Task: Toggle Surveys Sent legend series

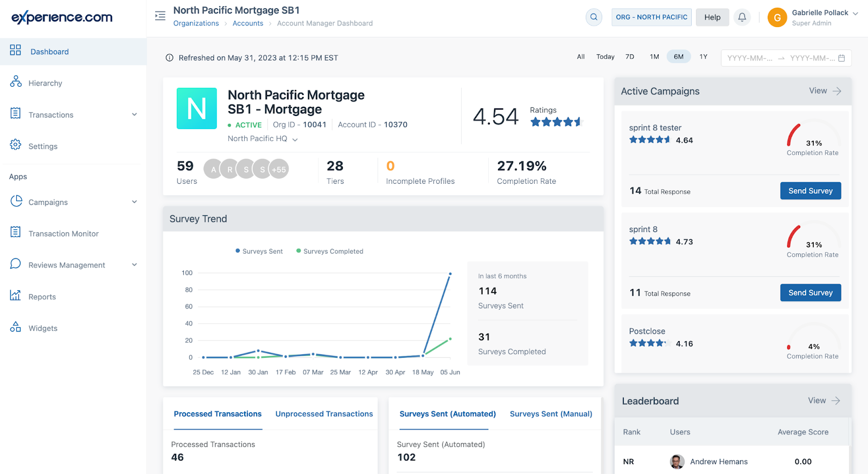Action: click(x=259, y=251)
